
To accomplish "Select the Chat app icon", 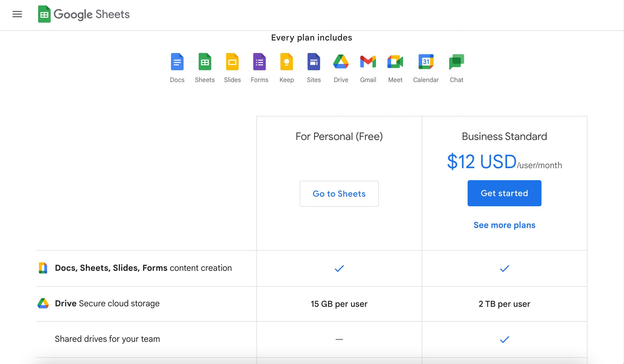I will pyautogui.click(x=456, y=62).
